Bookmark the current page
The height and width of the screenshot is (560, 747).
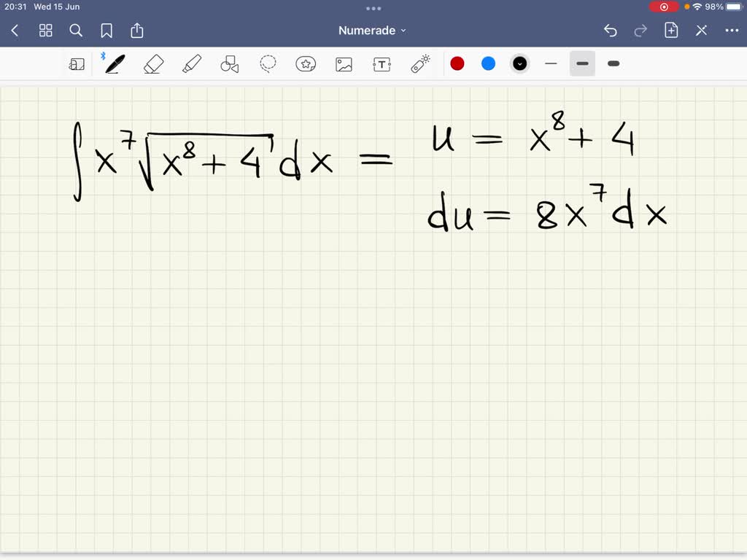coord(107,31)
